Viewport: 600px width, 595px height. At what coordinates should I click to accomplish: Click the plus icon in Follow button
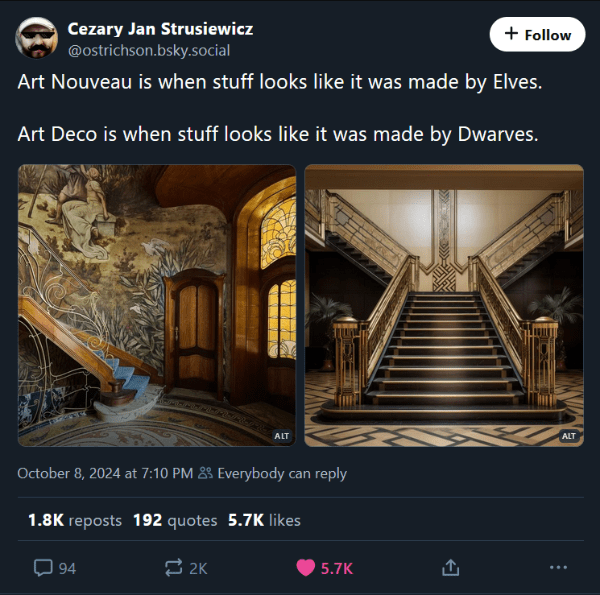pos(511,34)
